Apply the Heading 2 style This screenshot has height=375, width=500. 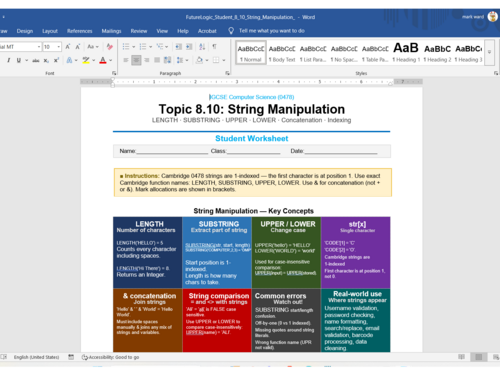437,52
